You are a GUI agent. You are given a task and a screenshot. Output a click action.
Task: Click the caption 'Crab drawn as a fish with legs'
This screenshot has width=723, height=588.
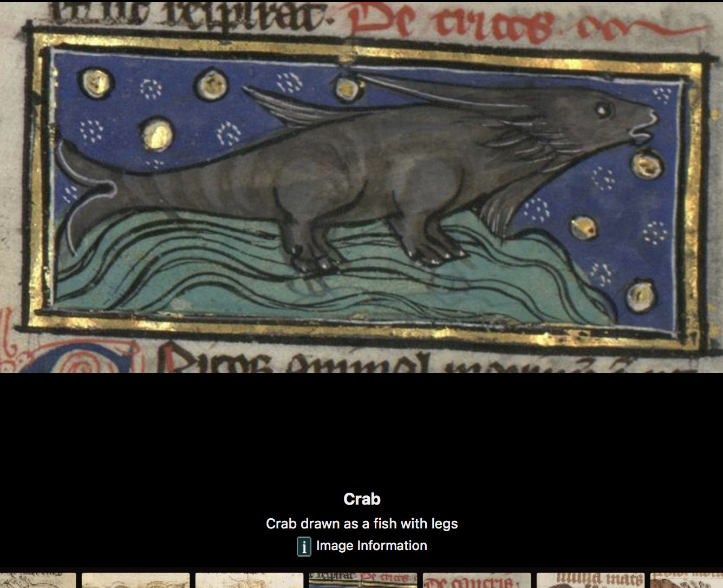[x=362, y=524]
